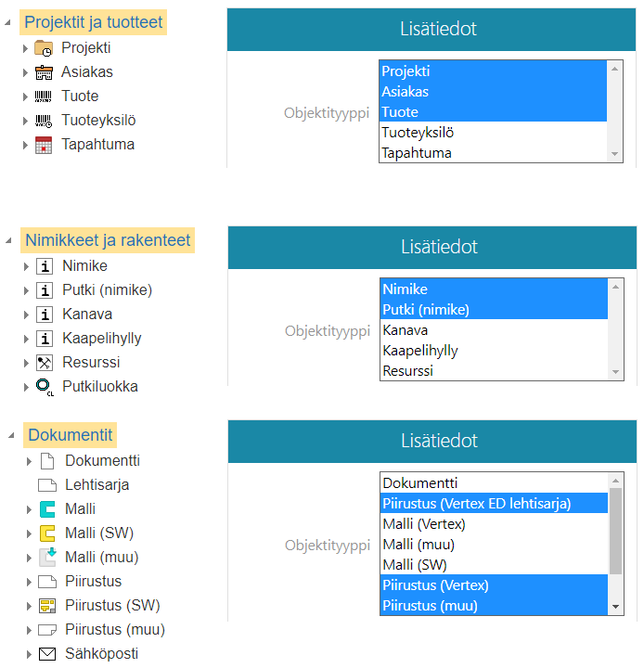Screen dimensions: 644x668
Task: Click the teal Malli model icon
Action: tap(47, 509)
